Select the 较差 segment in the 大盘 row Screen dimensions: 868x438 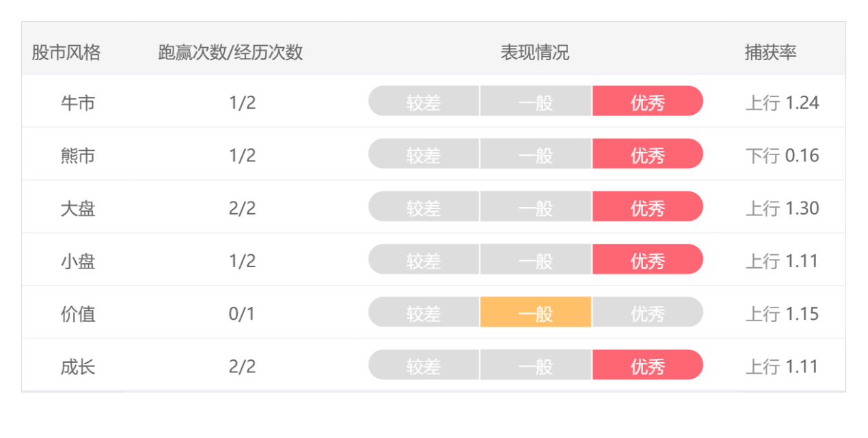424,206
